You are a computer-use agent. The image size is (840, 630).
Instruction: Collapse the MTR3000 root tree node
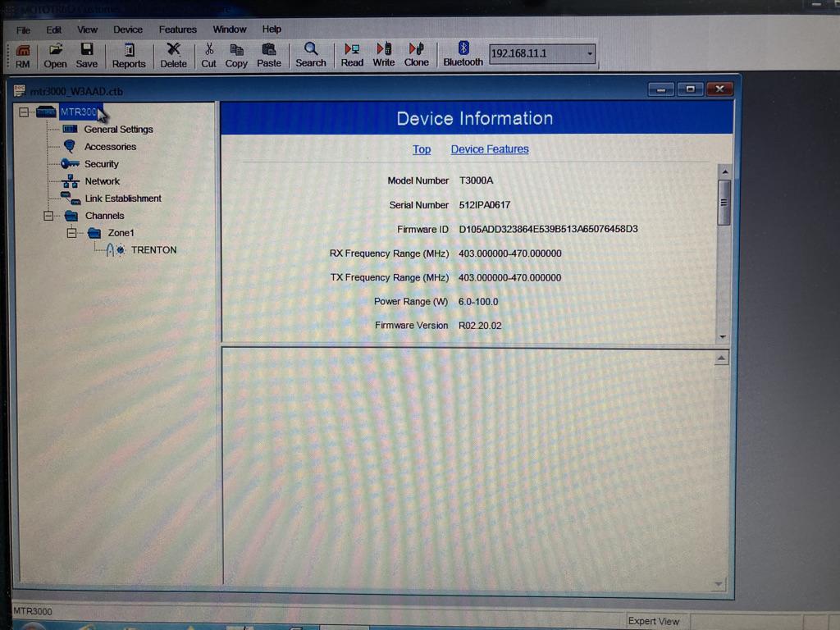(24, 112)
